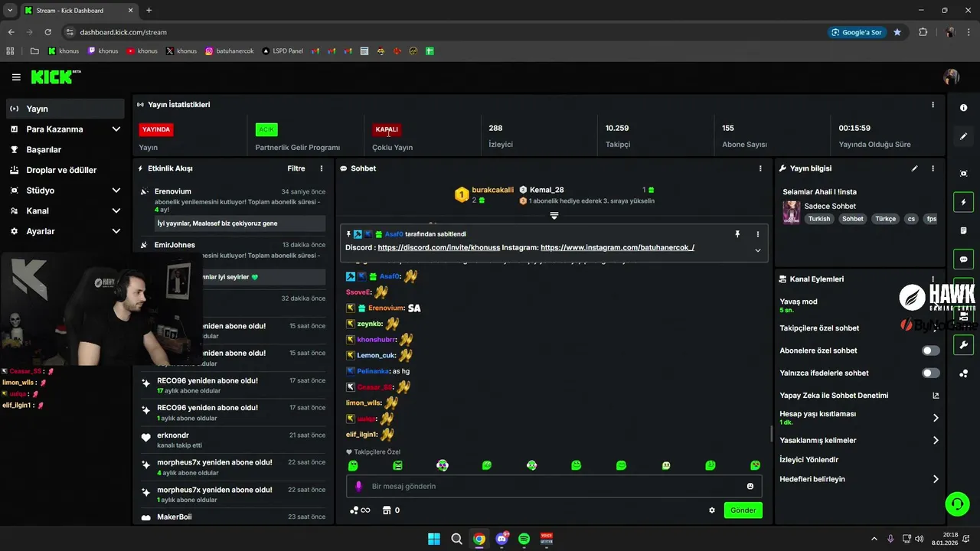Image resolution: width=980 pixels, height=551 pixels.
Task: Open Kanal Eylemleri three-dot menu
Action: pyautogui.click(x=933, y=279)
